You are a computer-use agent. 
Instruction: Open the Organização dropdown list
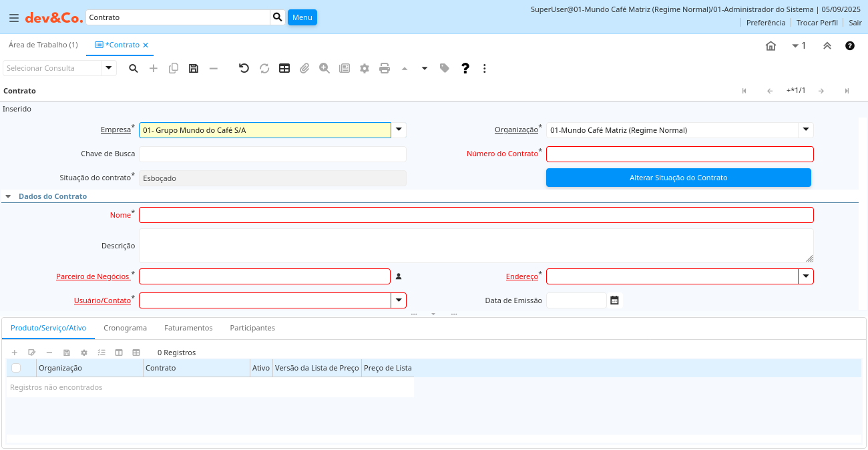coord(806,130)
